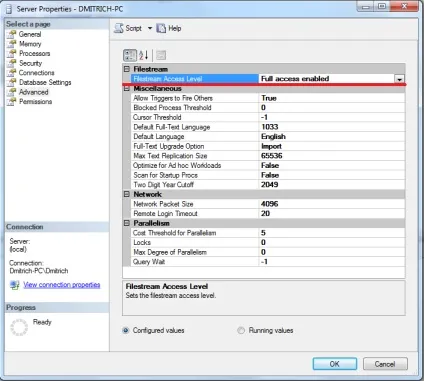
Task: Select the Security page icon
Action: coord(12,63)
